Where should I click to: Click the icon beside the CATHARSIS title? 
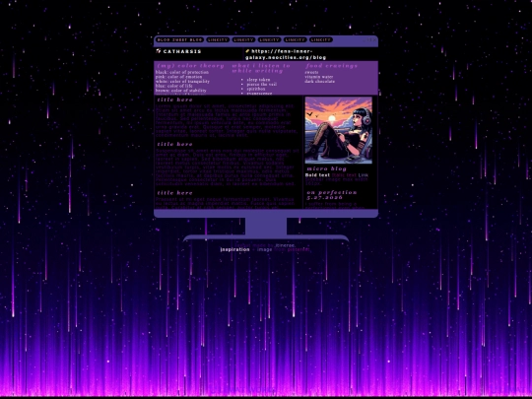(x=158, y=51)
